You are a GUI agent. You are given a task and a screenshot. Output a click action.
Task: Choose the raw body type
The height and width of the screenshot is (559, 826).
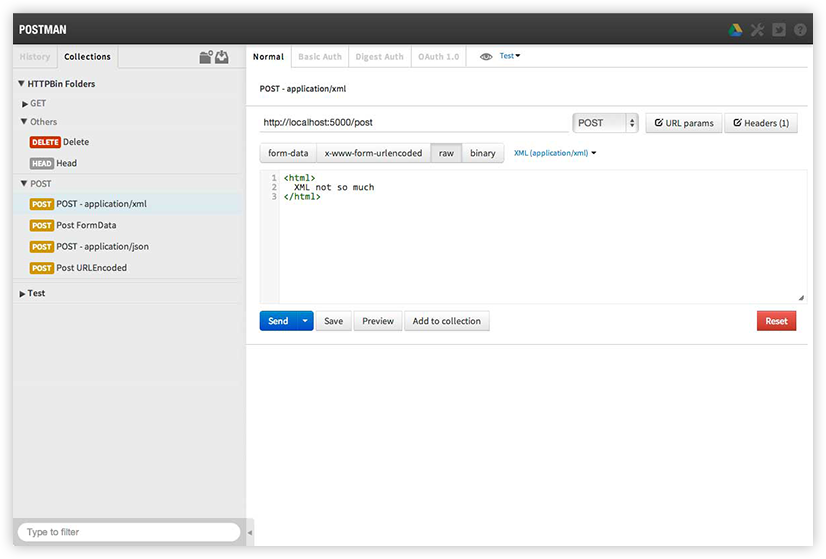pos(446,153)
